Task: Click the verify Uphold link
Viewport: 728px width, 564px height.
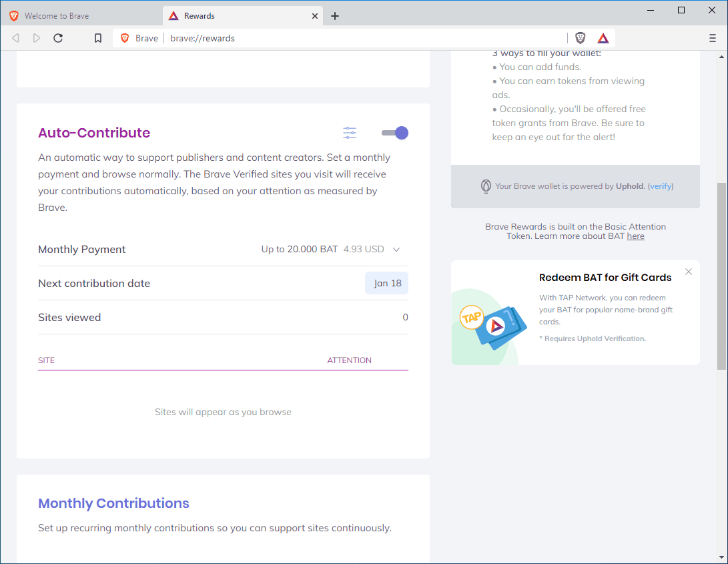Action: coord(661,186)
